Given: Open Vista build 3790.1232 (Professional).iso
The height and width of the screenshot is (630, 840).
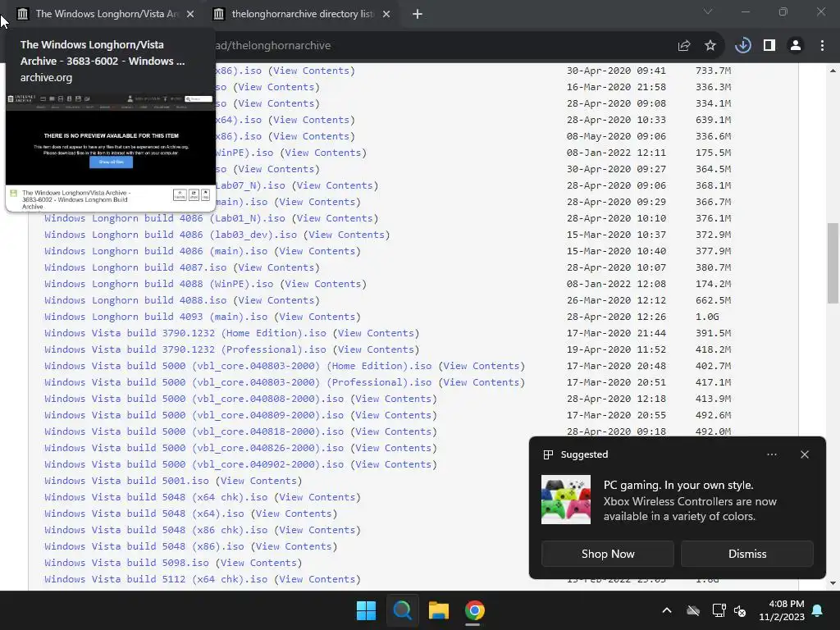Looking at the screenshot, I should [185, 349].
